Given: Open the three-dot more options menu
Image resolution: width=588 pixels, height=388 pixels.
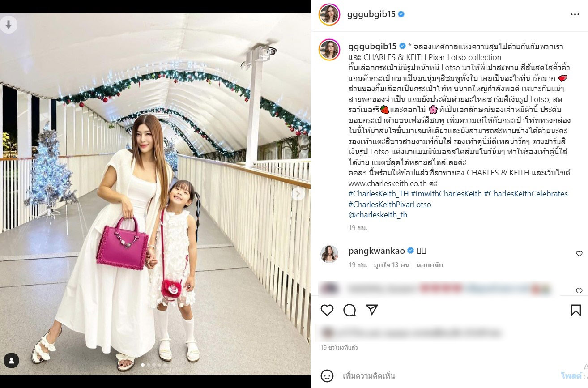Looking at the screenshot, I should coord(575,14).
